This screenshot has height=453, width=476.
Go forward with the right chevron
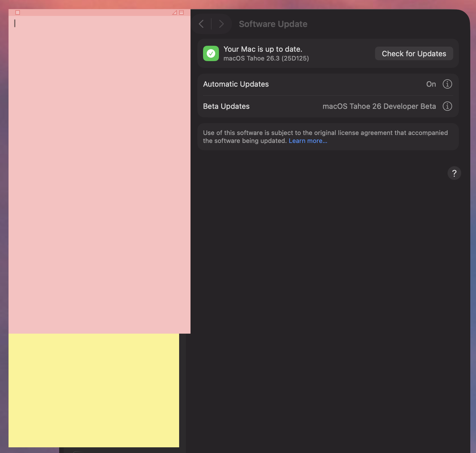click(221, 24)
